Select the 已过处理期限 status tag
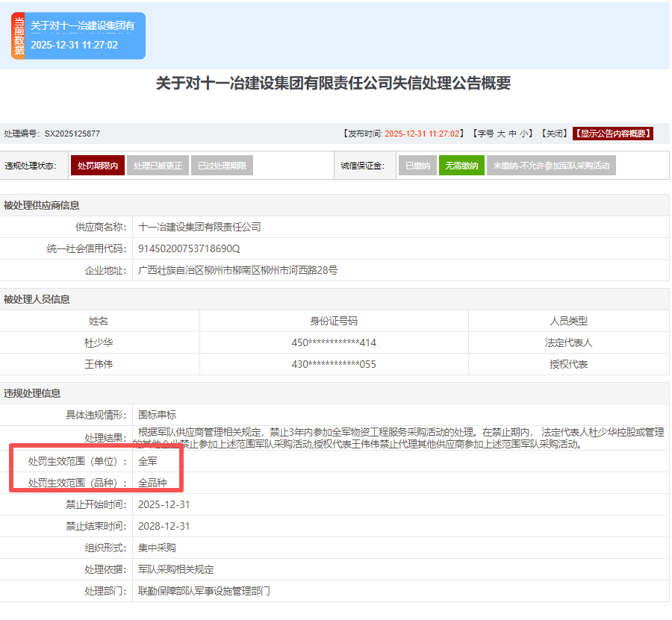Screen dimensions: 672x620 (x=222, y=166)
